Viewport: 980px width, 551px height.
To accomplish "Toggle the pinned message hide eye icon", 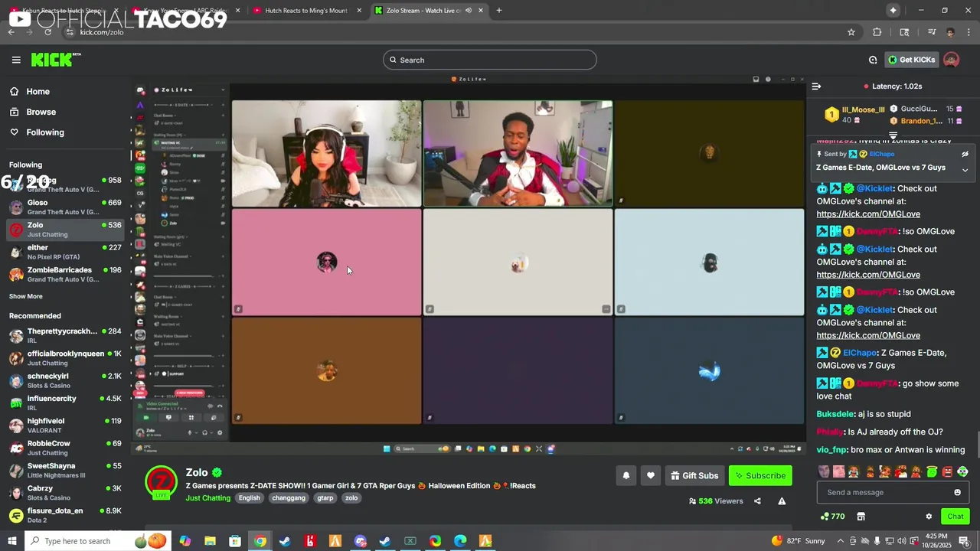I will click(965, 154).
